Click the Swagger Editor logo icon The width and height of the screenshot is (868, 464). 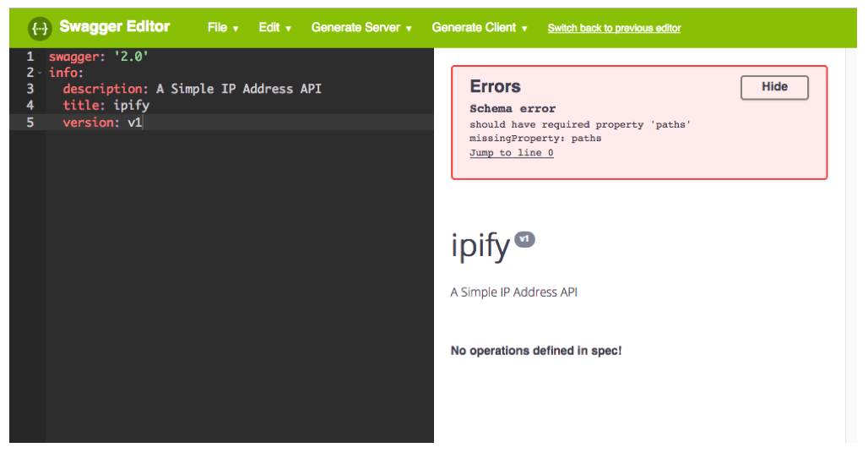[40, 28]
